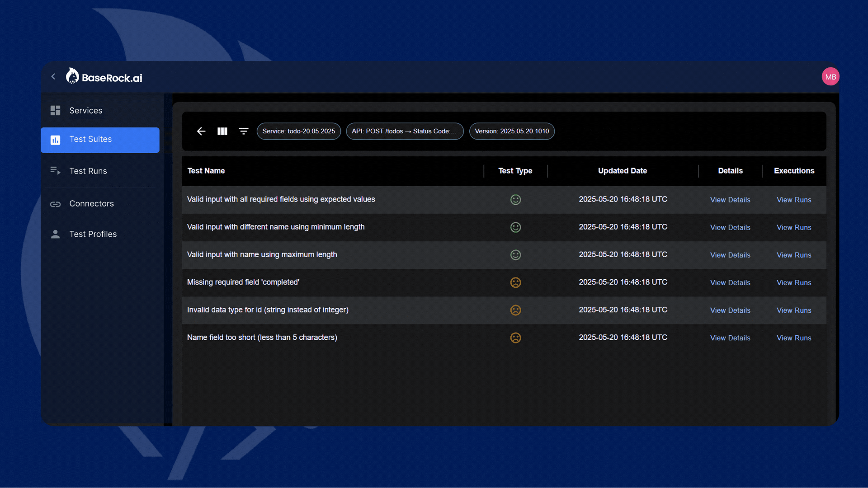Click the BaseRock.ai logo
Screen dimensions: 868x488
(x=104, y=77)
